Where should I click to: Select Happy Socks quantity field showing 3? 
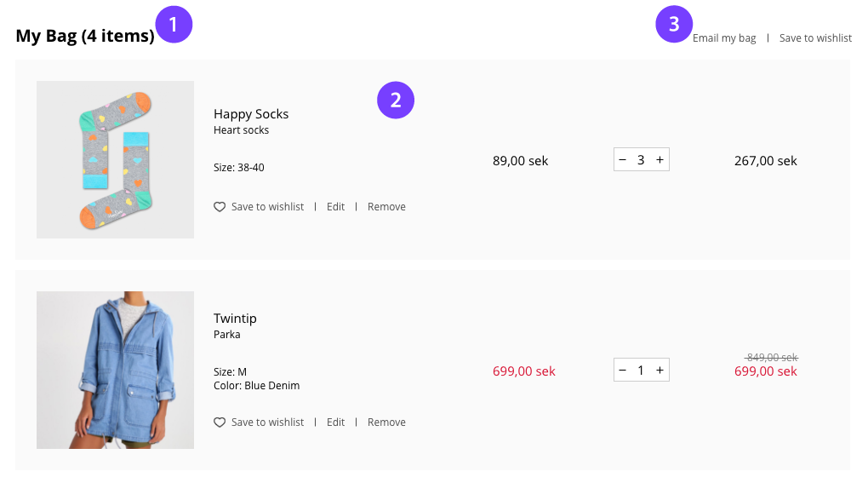[x=641, y=159]
